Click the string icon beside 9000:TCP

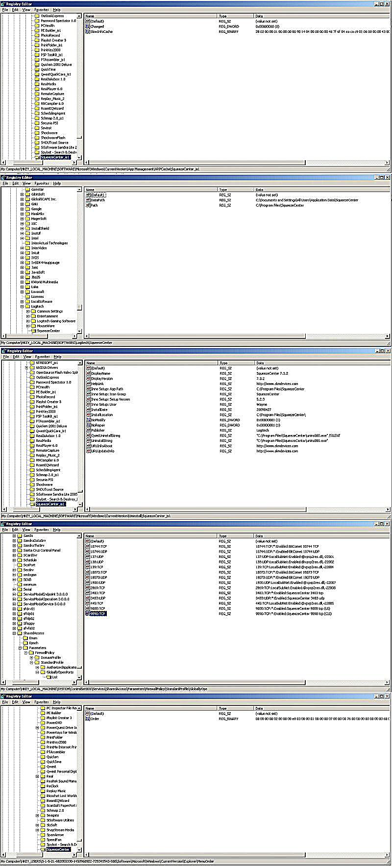88,608
